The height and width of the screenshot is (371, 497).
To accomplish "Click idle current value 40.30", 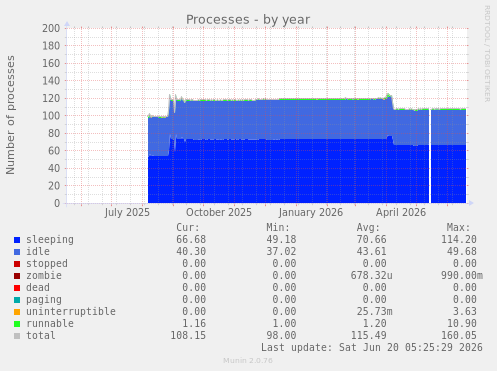I will point(191,251).
